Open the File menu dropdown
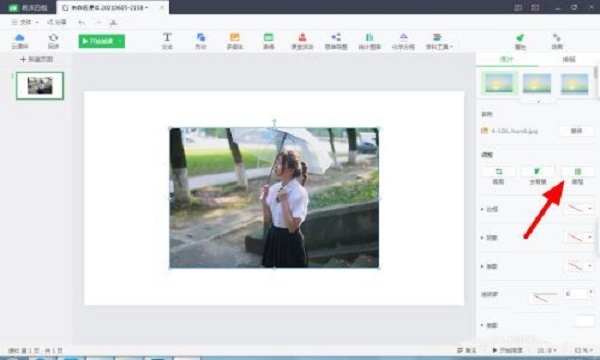The image size is (600, 360). click(x=24, y=23)
